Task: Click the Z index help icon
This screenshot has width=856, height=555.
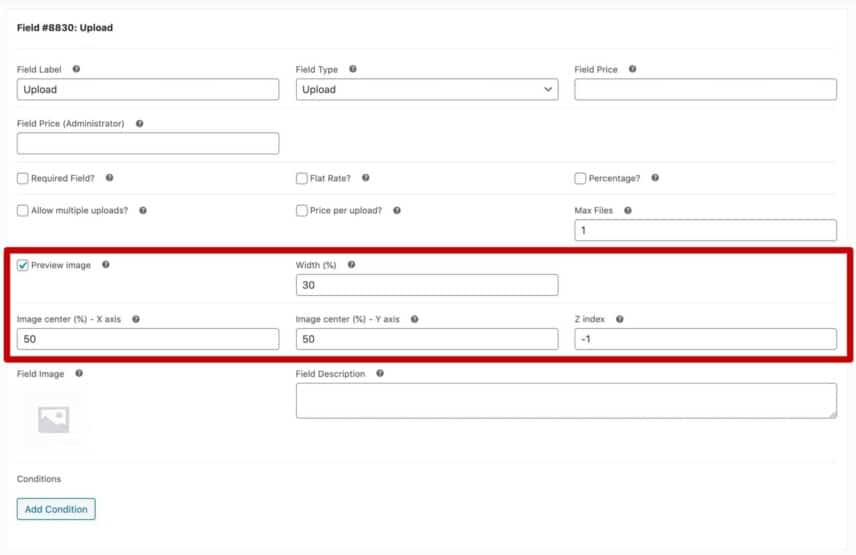Action: (620, 319)
